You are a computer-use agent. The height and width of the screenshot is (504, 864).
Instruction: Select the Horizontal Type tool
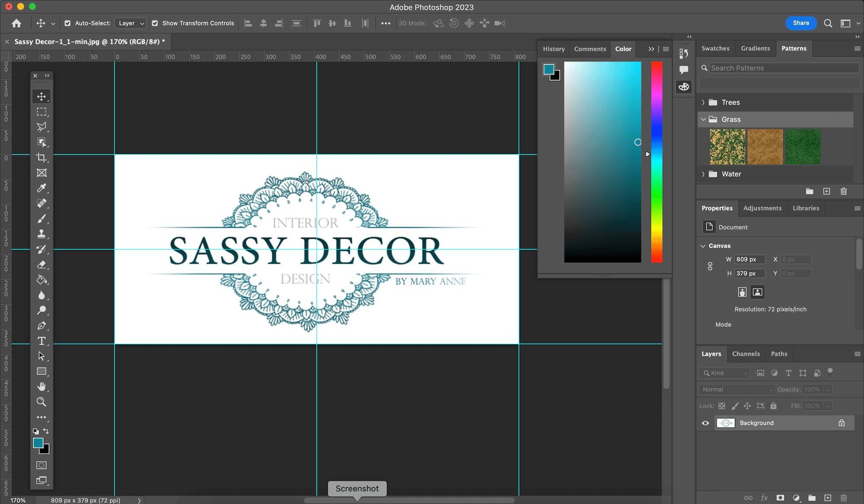pyautogui.click(x=41, y=341)
